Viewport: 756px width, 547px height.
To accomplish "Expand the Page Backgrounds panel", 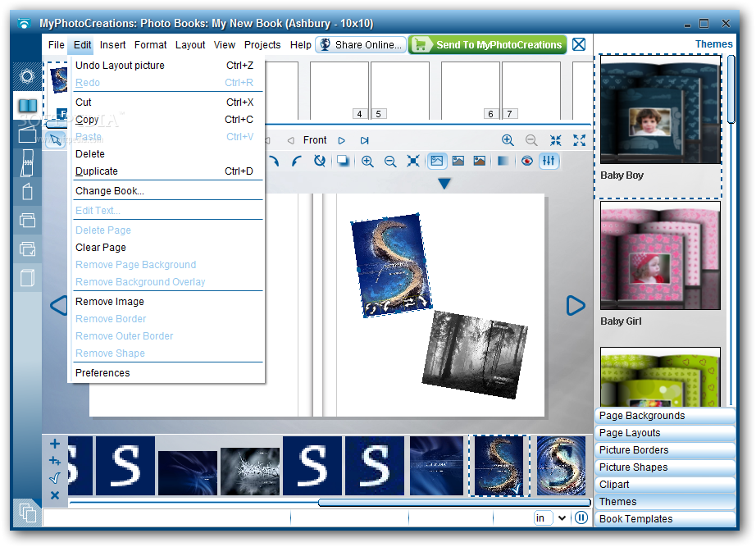I will click(665, 416).
